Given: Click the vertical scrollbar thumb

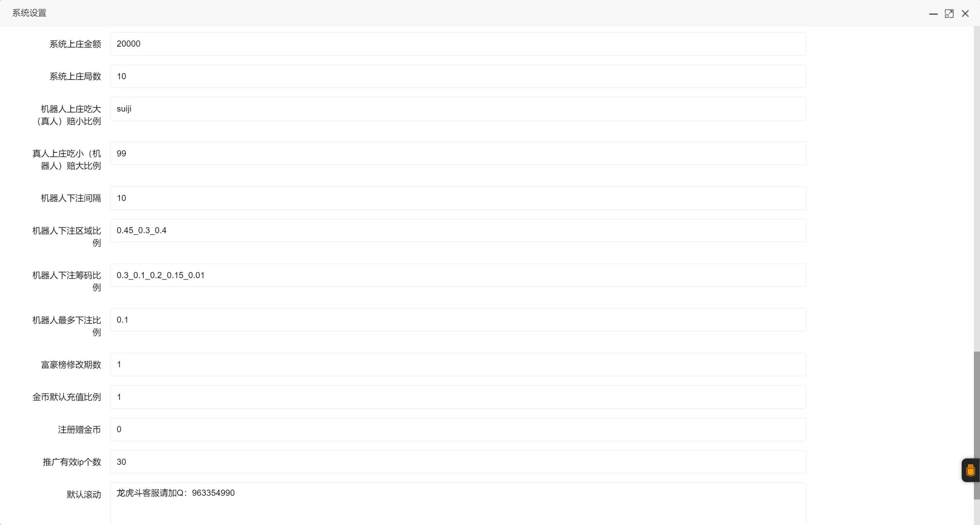Looking at the screenshot, I should coord(977,425).
